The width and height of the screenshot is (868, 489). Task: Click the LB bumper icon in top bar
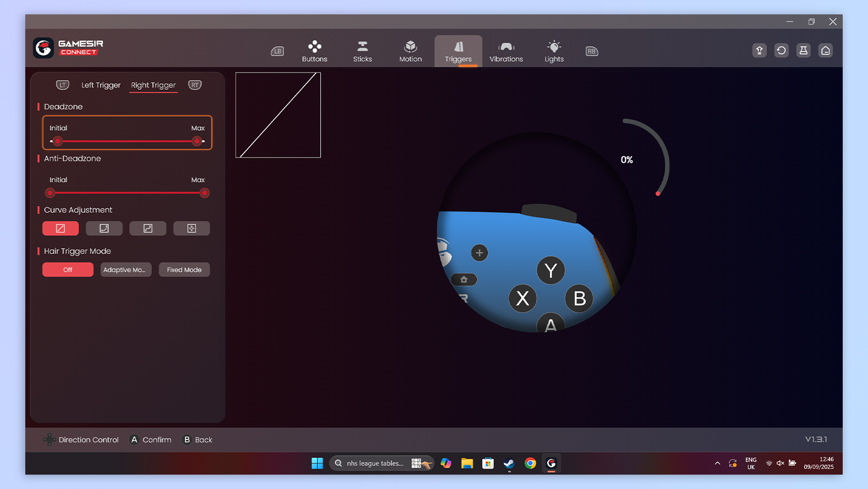(278, 51)
